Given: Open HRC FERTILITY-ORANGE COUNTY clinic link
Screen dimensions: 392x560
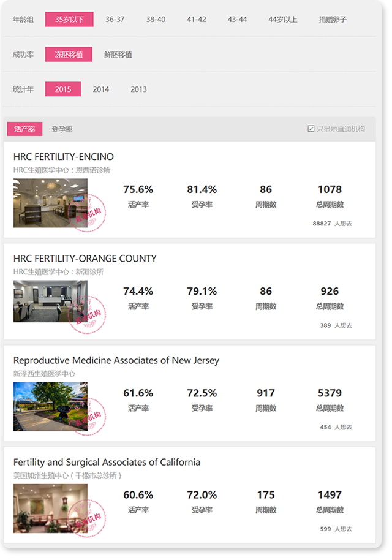Looking at the screenshot, I should click(x=85, y=259).
